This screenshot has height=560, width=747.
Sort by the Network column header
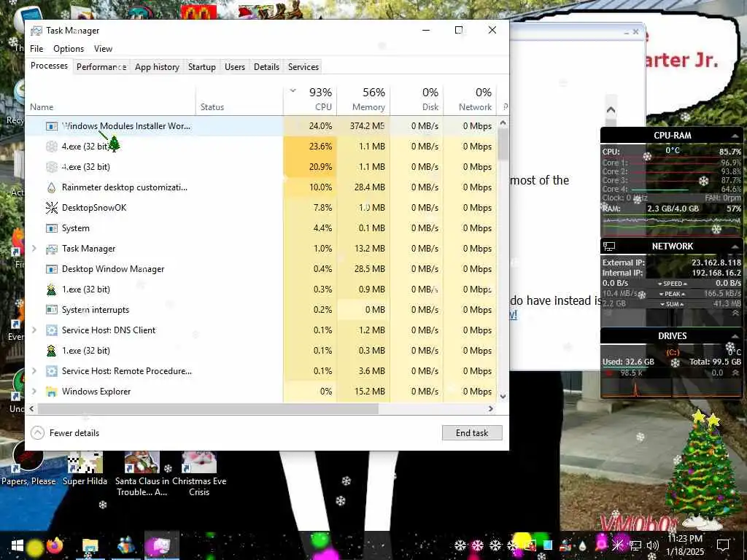coord(471,101)
